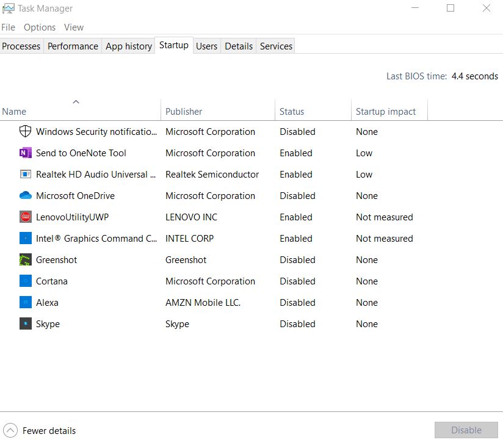Click Enabled status in the LenovoUtilityUWP row
This screenshot has width=503, height=448.
click(x=296, y=217)
